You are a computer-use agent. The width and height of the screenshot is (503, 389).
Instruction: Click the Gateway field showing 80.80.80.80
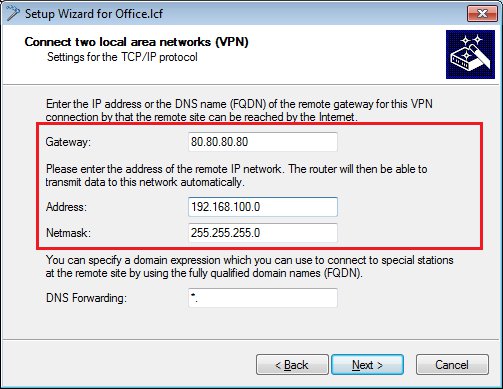tap(263, 142)
